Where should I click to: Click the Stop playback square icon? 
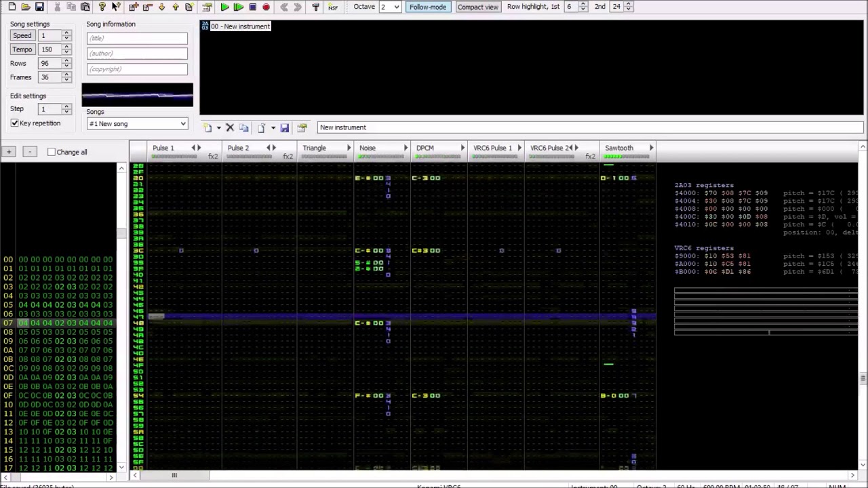(x=252, y=7)
